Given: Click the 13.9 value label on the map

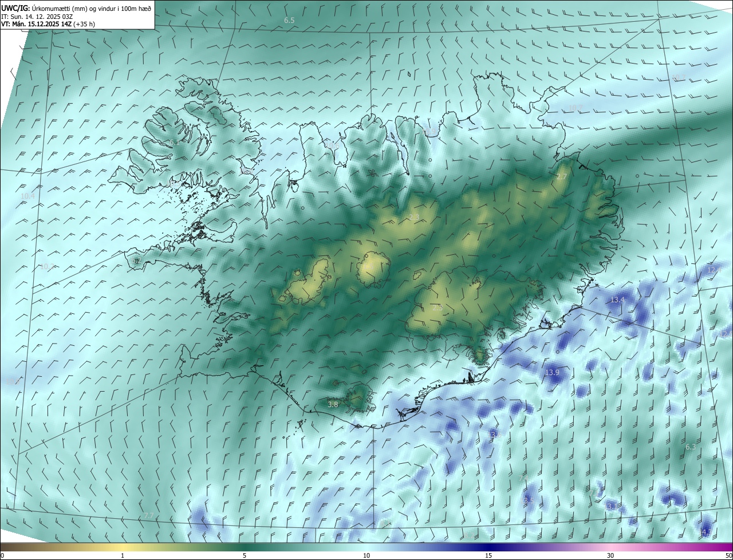Looking at the screenshot, I should (x=552, y=372).
